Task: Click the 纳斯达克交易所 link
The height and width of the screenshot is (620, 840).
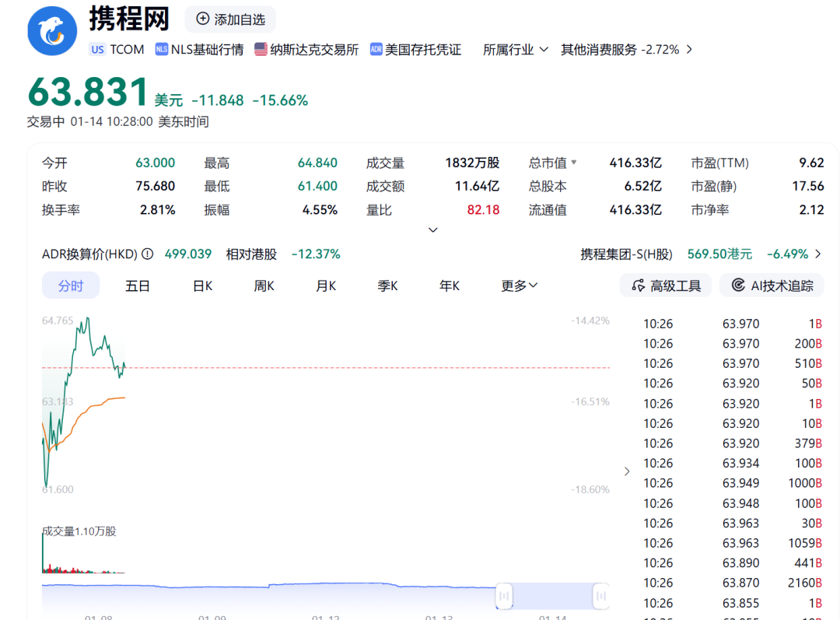Action: pos(314,50)
